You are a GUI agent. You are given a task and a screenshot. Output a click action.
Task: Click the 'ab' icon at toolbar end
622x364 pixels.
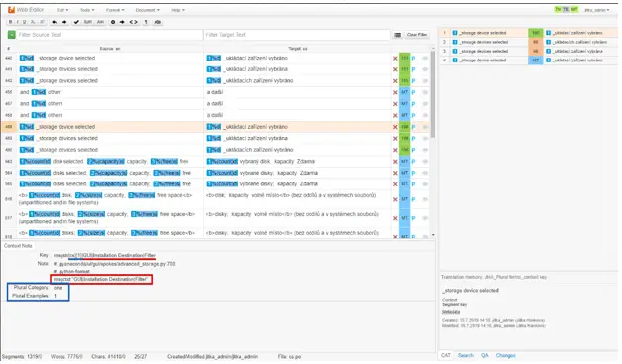(x=158, y=22)
